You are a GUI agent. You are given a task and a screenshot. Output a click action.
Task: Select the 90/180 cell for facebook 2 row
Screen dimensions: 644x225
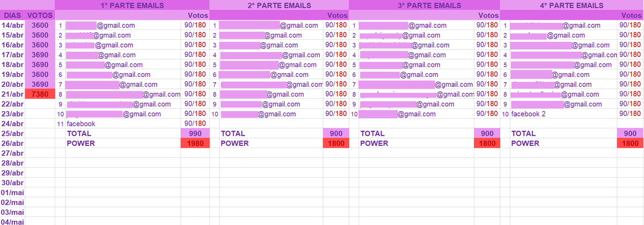tap(631, 114)
